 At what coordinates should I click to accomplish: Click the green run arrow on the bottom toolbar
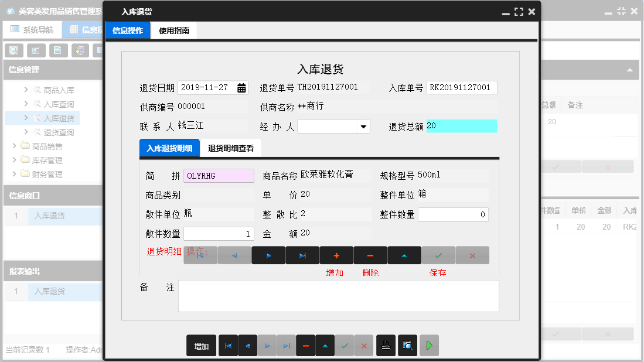[x=428, y=345]
